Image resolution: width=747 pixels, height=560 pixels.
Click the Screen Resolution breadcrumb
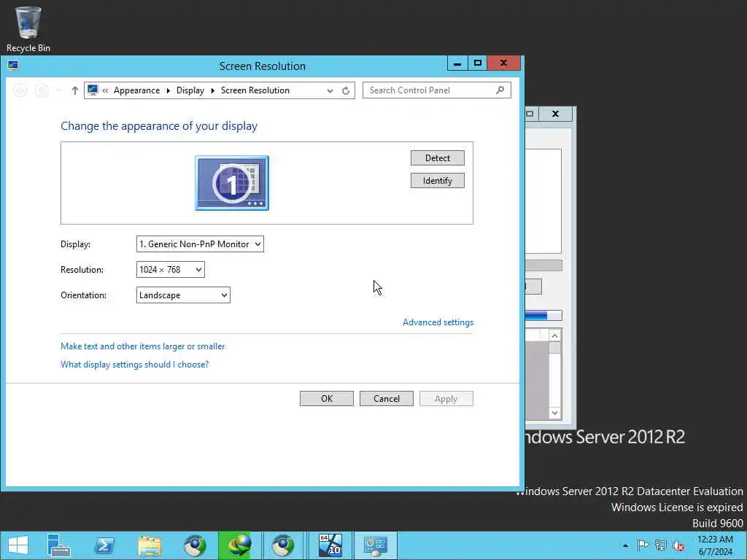(x=255, y=90)
